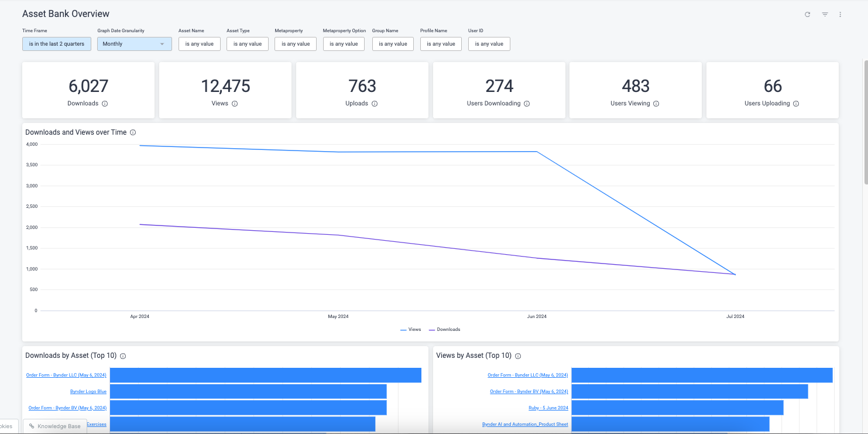Open the Knowledge Base tab

pos(55,426)
